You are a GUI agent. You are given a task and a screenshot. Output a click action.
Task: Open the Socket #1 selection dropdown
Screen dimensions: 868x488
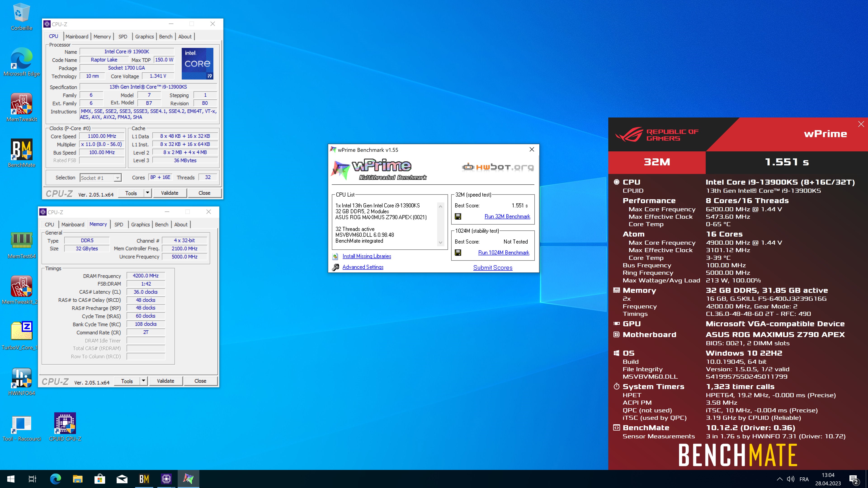tap(100, 178)
